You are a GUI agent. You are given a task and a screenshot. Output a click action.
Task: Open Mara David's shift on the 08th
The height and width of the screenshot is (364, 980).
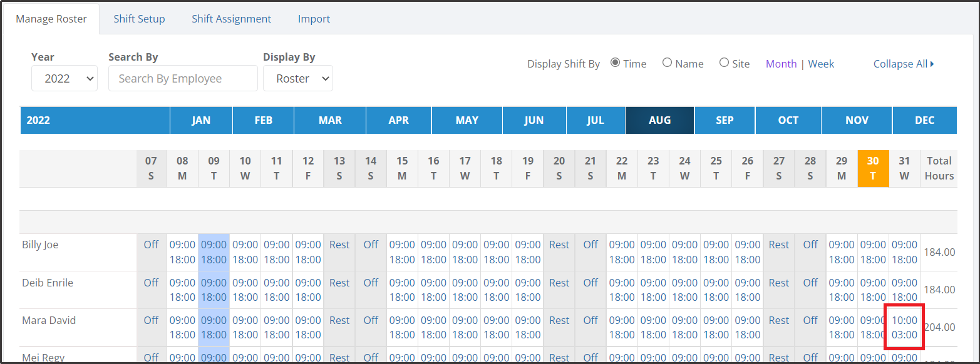(183, 327)
